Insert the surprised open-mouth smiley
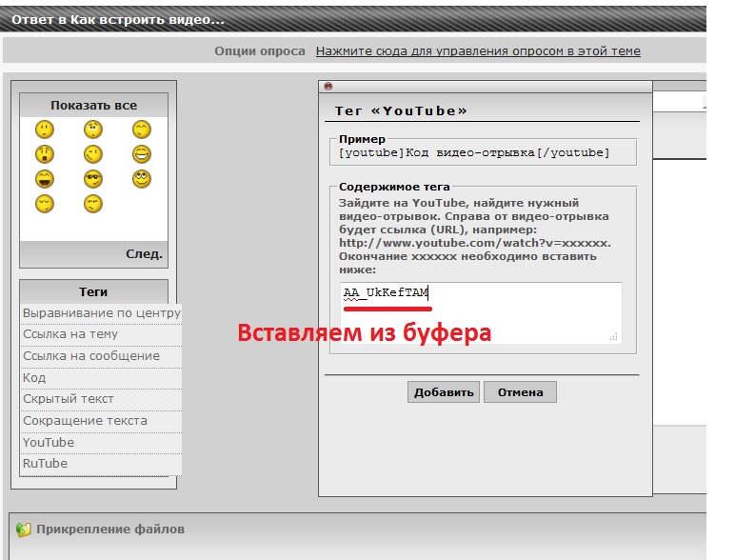 45,154
